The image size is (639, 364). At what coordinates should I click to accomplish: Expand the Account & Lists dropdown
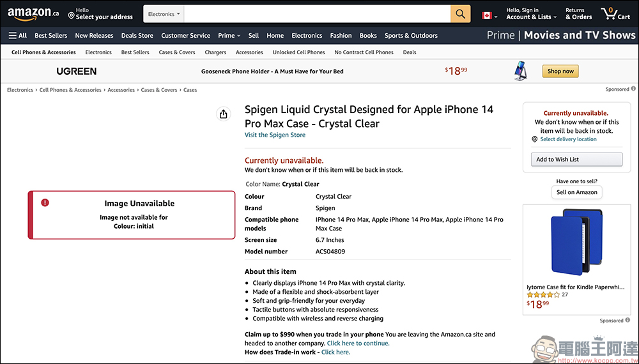click(532, 14)
